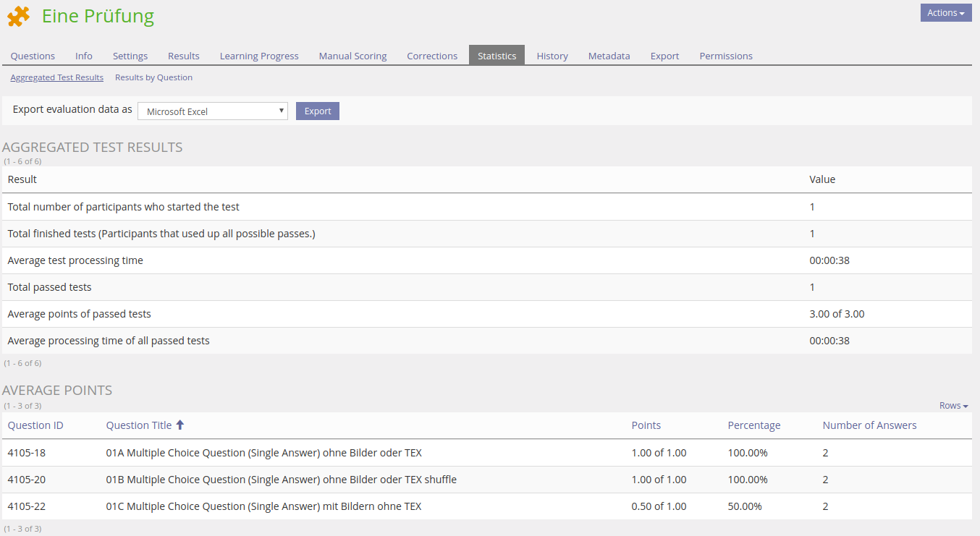Image resolution: width=980 pixels, height=536 pixels.
Task: Go to the Learning Progress tab
Action: [259, 56]
